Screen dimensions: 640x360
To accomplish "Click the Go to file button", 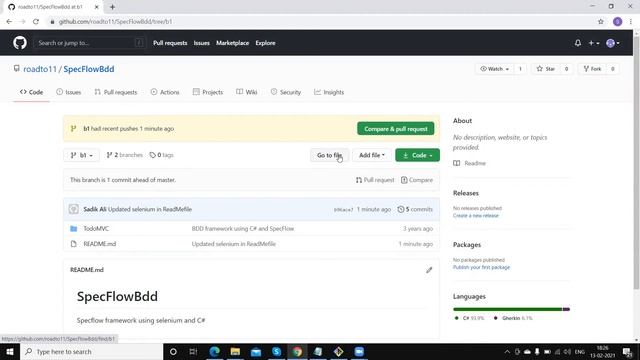I will 329,155.
